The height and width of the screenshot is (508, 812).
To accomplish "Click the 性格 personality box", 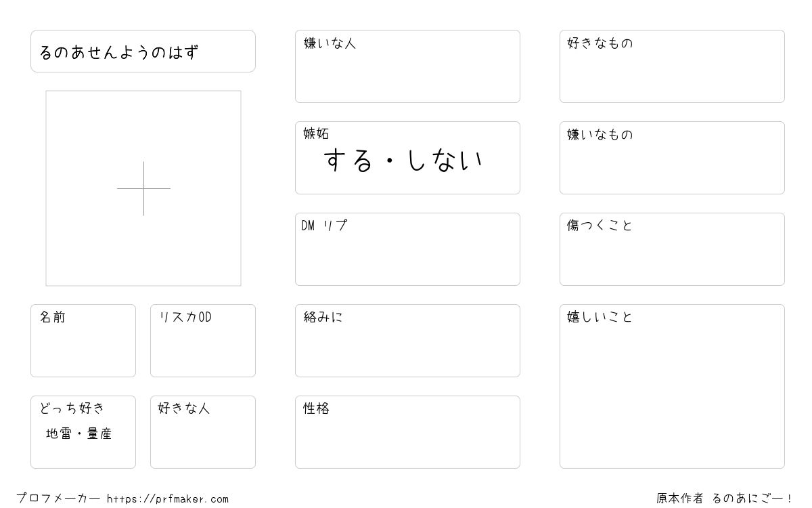I will (x=407, y=432).
